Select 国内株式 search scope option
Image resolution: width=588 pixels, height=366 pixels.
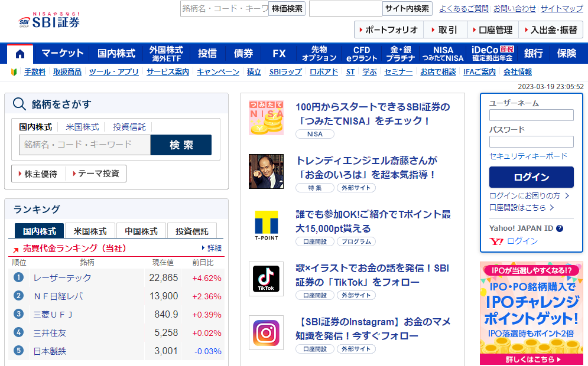click(35, 127)
